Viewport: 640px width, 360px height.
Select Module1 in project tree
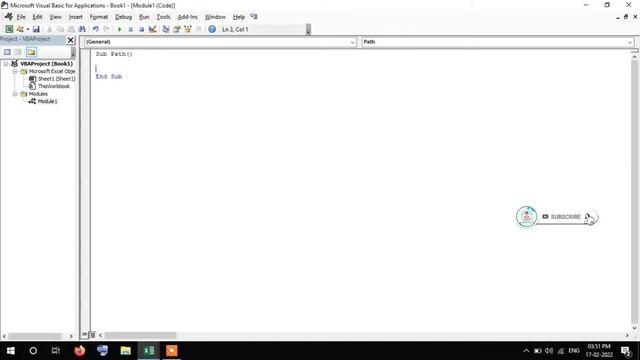(47, 101)
